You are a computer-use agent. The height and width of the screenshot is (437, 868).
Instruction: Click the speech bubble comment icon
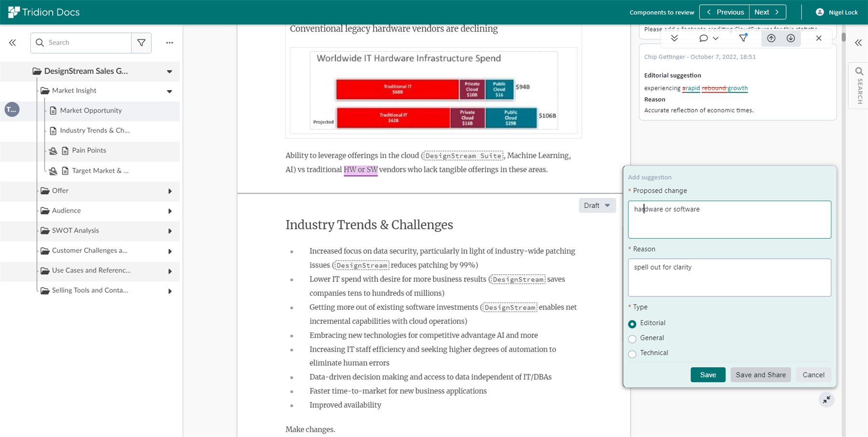704,38
